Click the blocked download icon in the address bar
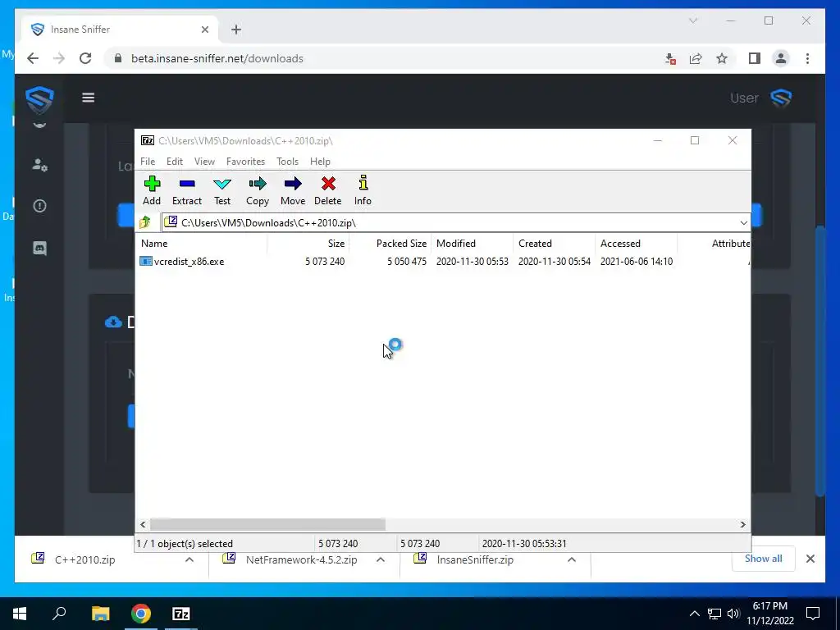 669,58
